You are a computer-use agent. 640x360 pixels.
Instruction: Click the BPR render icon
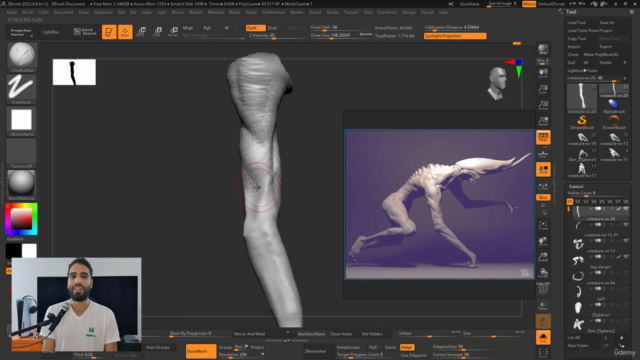point(543,50)
